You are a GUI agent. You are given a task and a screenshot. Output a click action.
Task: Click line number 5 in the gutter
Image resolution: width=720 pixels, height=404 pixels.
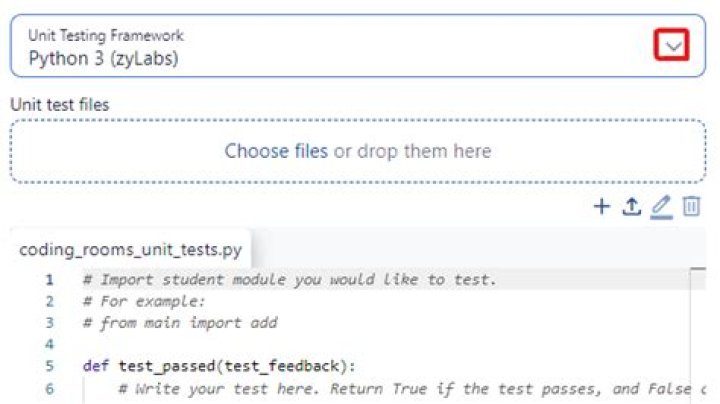tap(48, 366)
